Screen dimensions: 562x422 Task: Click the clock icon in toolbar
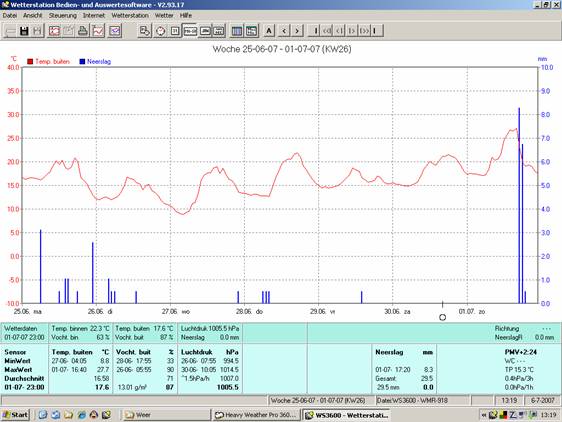click(x=161, y=31)
